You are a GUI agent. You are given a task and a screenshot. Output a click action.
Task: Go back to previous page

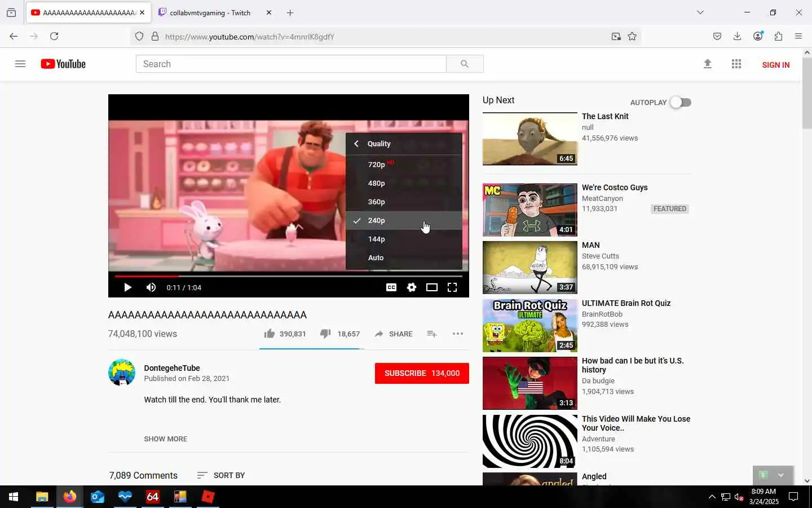pos(14,36)
